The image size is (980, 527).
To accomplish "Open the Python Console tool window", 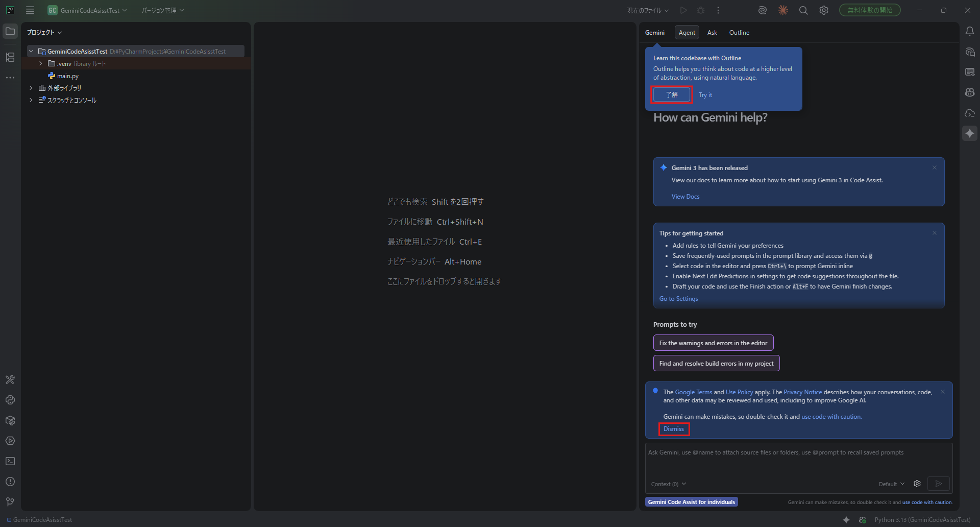I will (x=10, y=400).
